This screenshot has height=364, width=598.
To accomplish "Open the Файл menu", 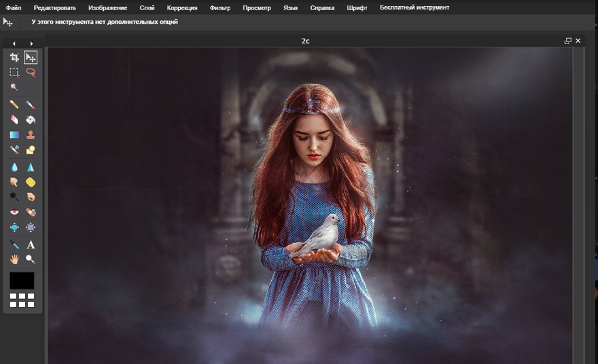I will pyautogui.click(x=14, y=7).
